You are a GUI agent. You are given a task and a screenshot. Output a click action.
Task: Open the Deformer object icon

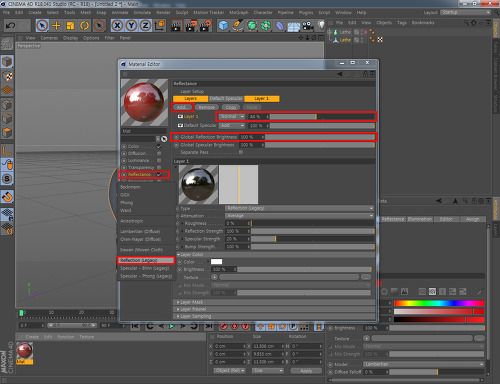tap(280, 25)
